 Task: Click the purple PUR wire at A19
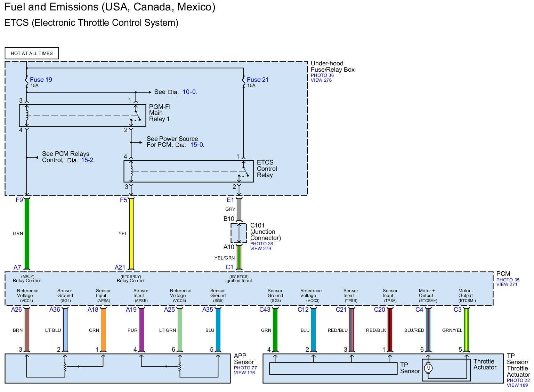click(x=141, y=330)
